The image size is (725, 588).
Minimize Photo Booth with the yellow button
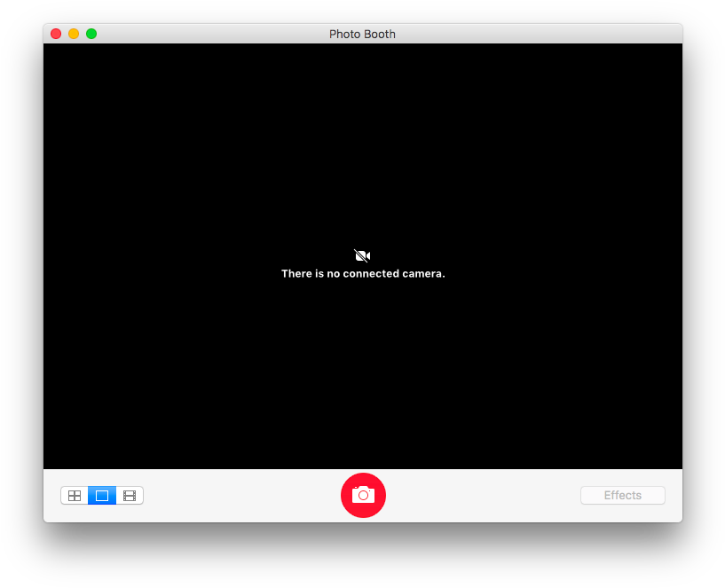click(x=74, y=34)
